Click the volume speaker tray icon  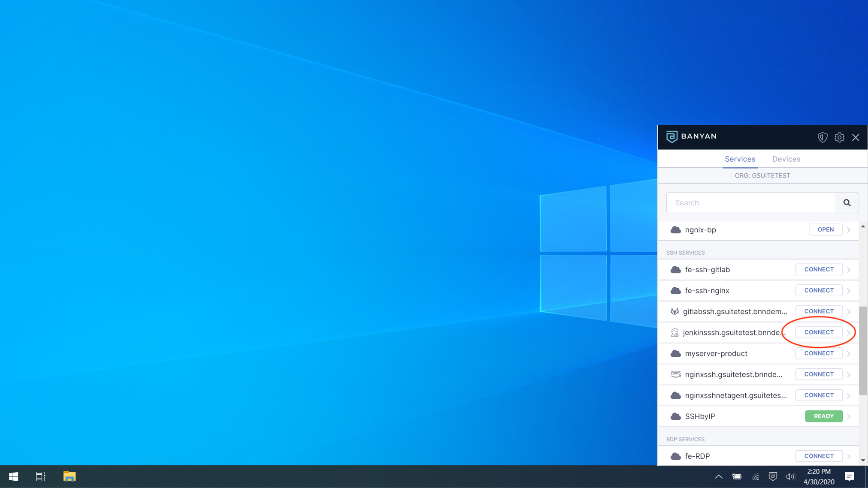tap(790, 477)
